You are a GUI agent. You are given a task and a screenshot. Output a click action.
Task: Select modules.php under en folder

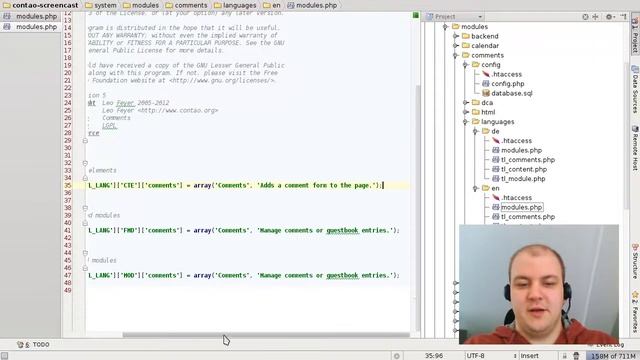(x=521, y=207)
